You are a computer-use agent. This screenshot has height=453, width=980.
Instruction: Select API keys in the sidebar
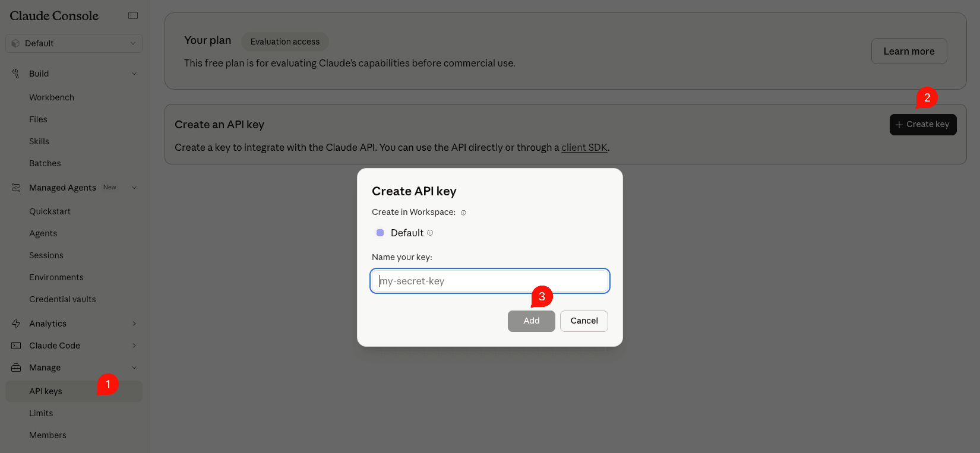[x=74, y=391]
